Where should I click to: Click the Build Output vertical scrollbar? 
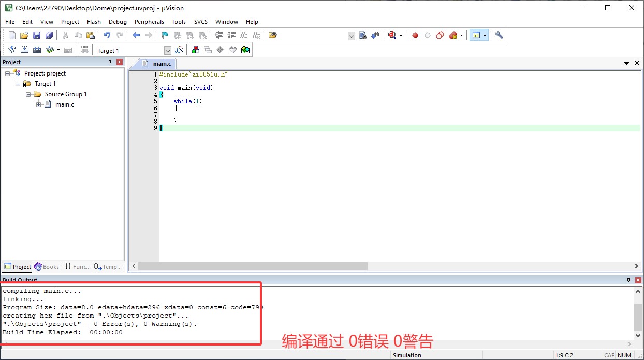tap(639, 314)
